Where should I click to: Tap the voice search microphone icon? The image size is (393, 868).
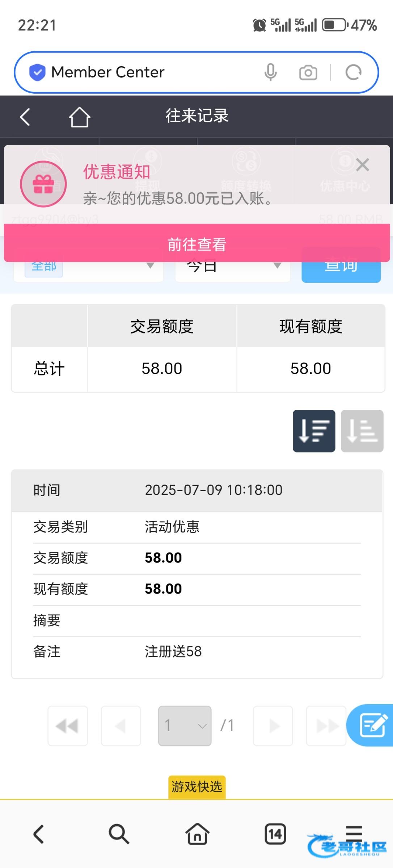tap(270, 72)
